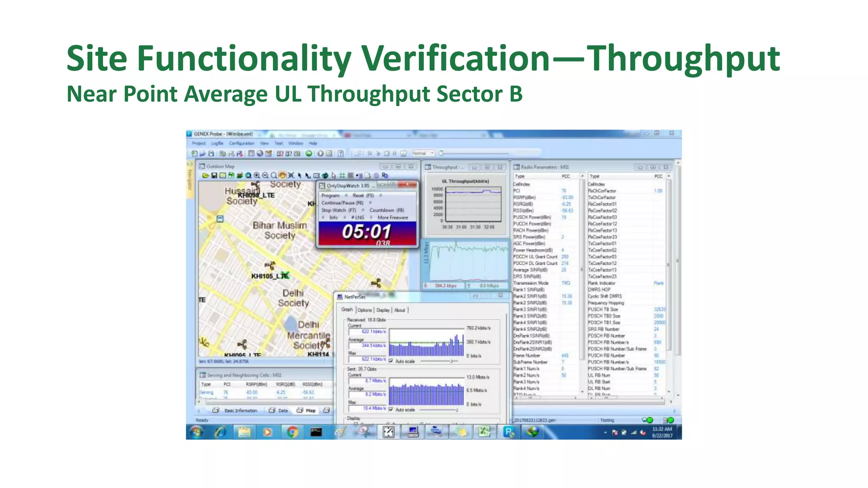Open Windows Explorer folder on taskbar
This screenshot has height=488, width=868.
(245, 432)
